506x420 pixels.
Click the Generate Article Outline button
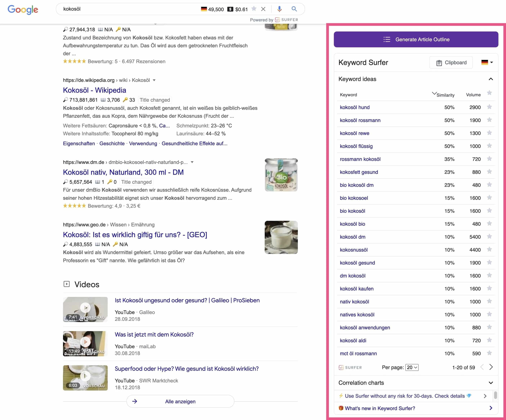click(x=416, y=39)
